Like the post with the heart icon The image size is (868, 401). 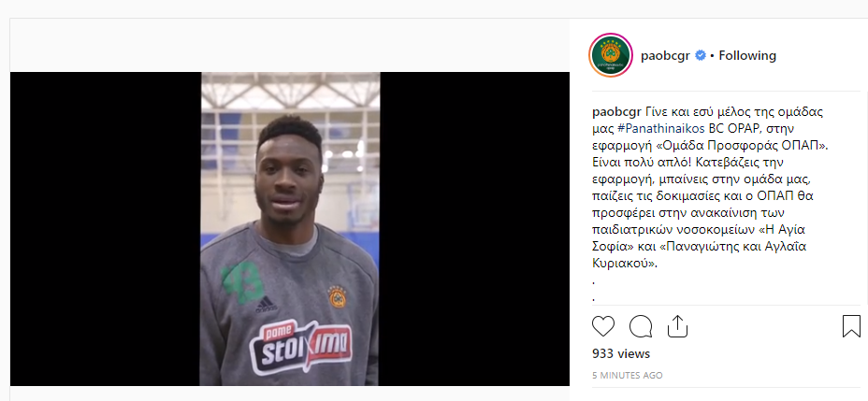[x=603, y=326]
